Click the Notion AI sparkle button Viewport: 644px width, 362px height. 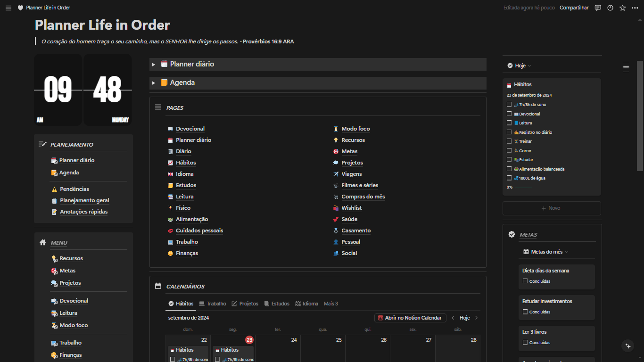[x=627, y=346]
